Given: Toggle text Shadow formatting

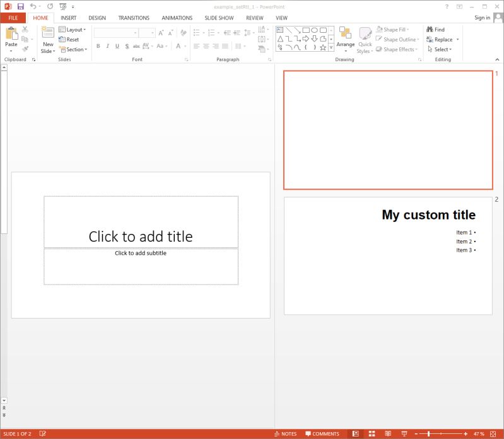Looking at the screenshot, I should pyautogui.click(x=127, y=46).
